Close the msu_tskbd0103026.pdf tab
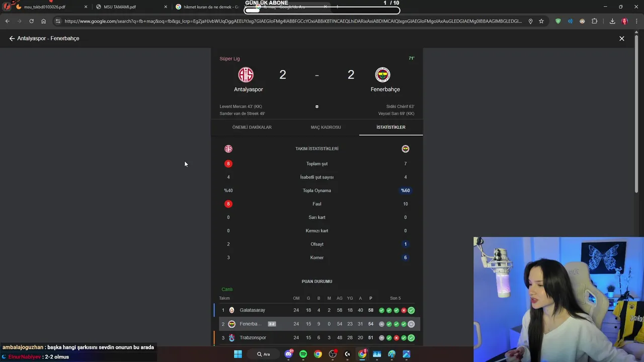 coord(86,7)
